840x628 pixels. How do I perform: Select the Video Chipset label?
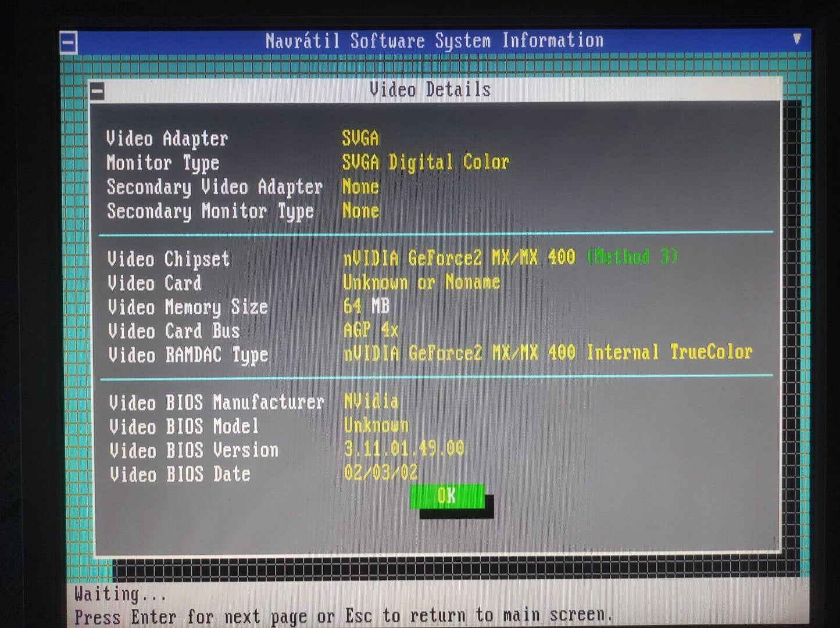pyautogui.click(x=169, y=259)
